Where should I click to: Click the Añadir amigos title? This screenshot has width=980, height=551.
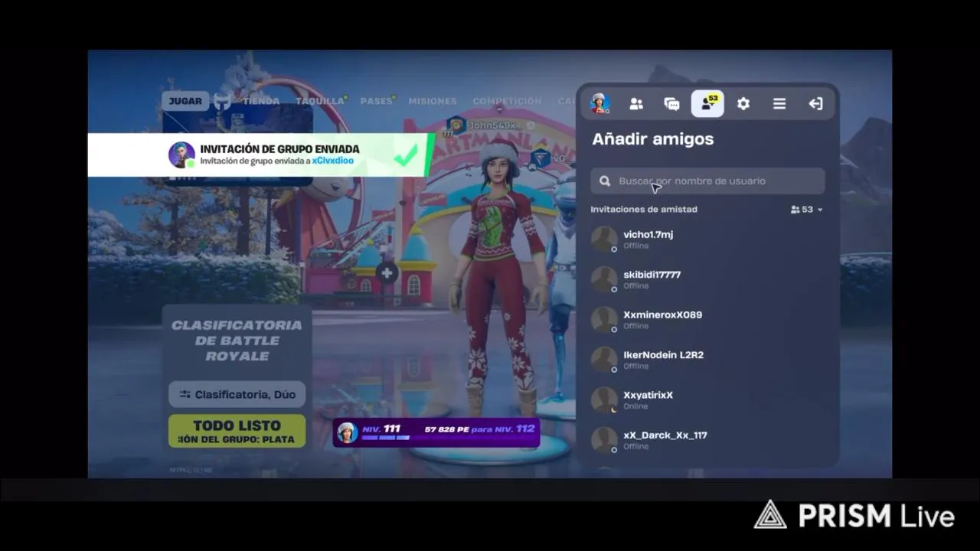653,139
